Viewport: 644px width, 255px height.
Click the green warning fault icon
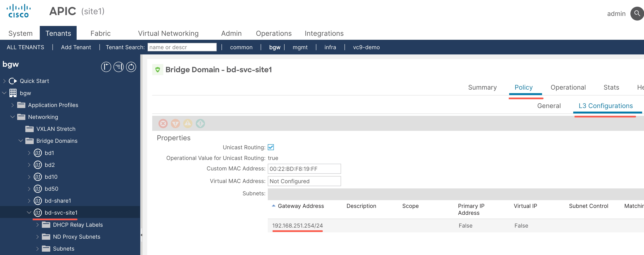click(200, 123)
